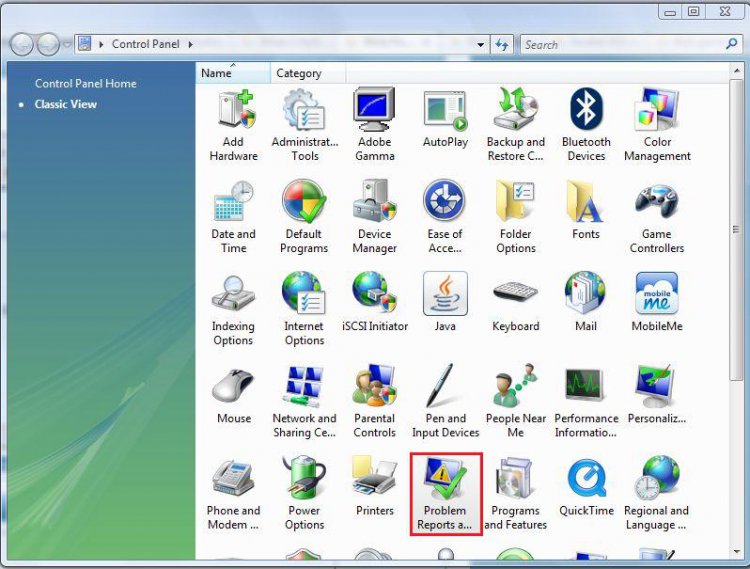This screenshot has height=569, width=750.
Task: Open Printers
Action: 375,487
